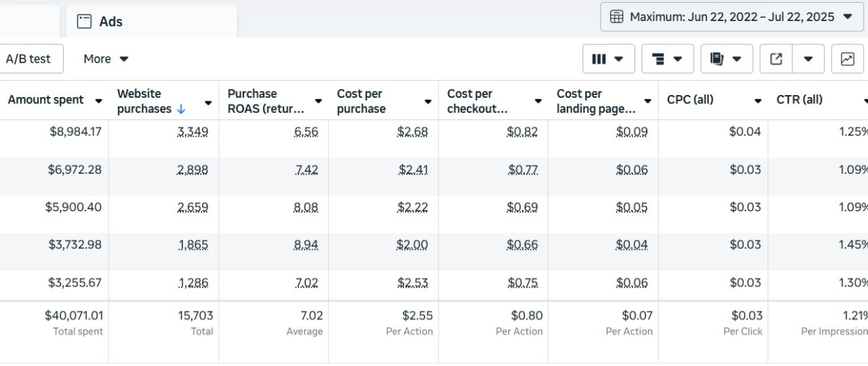
Task: Open the Purchase ROAS column dropdown arrow
Action: pyautogui.click(x=318, y=101)
